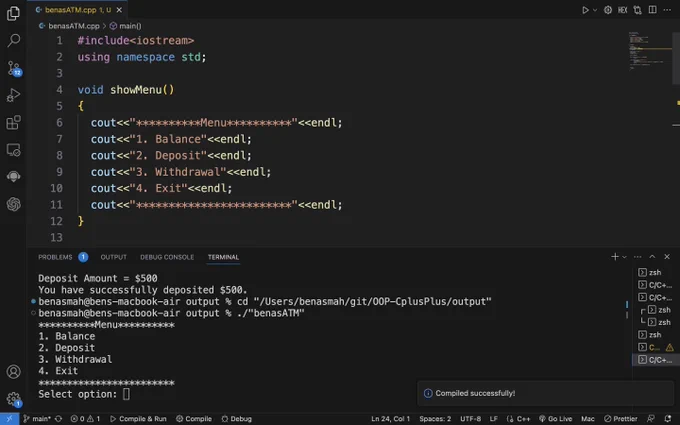Change indentation via Spaces: 2
The width and height of the screenshot is (680, 425).
[435, 419]
